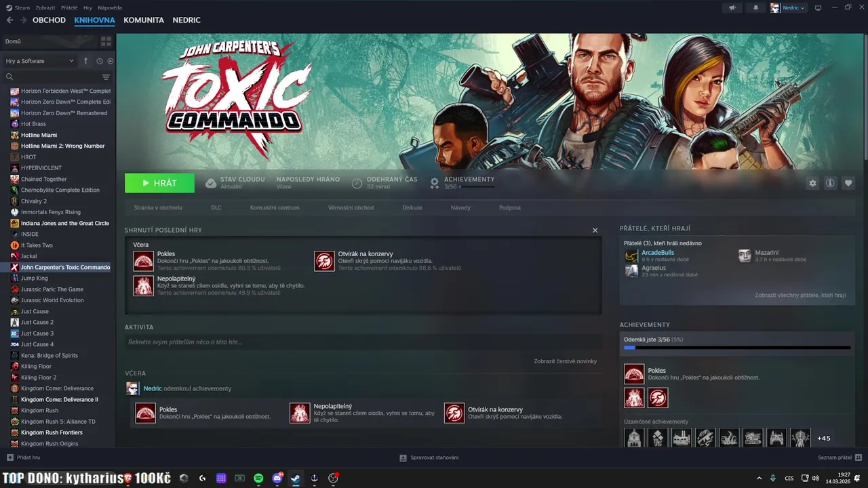
Task: Select It Takes Two in the library list
Action: (x=37, y=245)
